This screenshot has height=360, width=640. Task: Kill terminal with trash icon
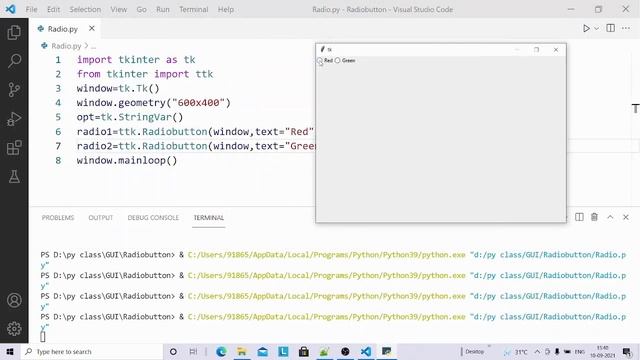(x=594, y=217)
